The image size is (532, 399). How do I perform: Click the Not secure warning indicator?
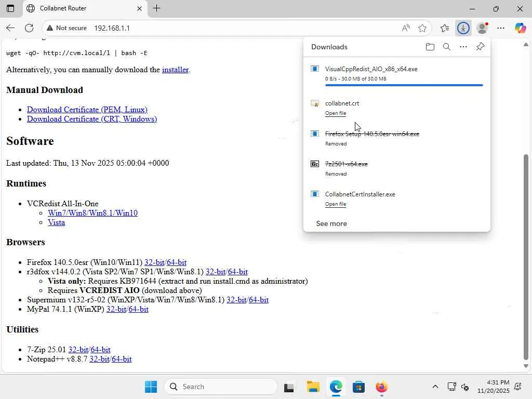[x=67, y=28]
